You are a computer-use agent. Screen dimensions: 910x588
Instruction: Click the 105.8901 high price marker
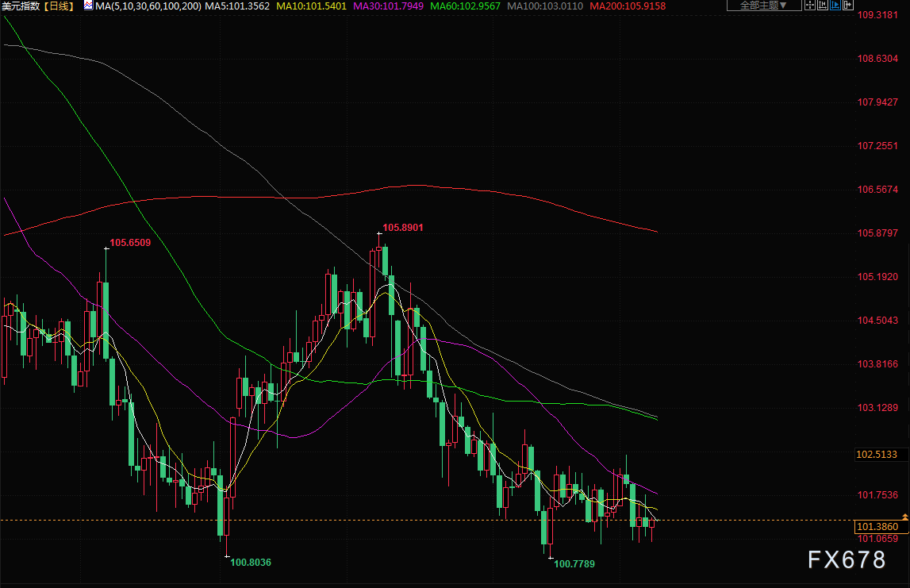click(403, 228)
